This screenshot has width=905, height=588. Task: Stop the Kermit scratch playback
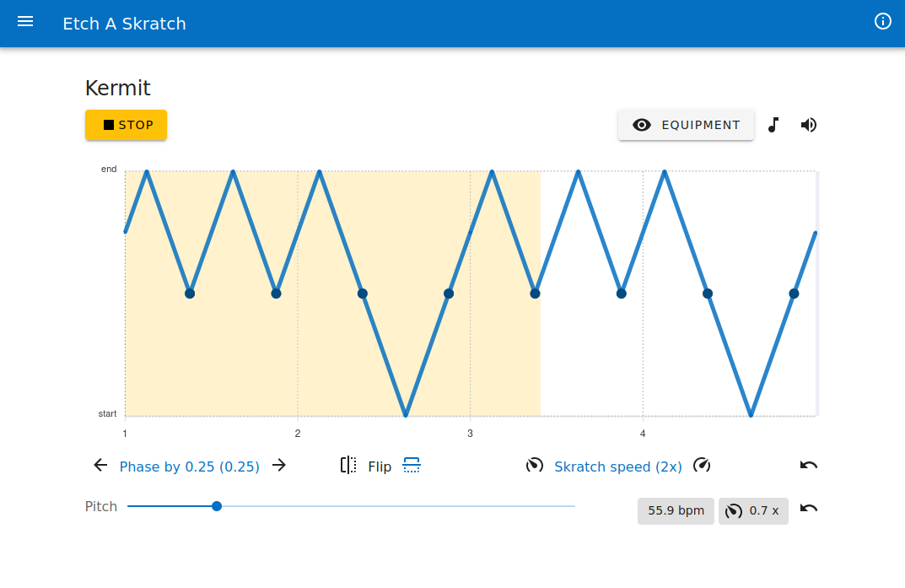126,125
